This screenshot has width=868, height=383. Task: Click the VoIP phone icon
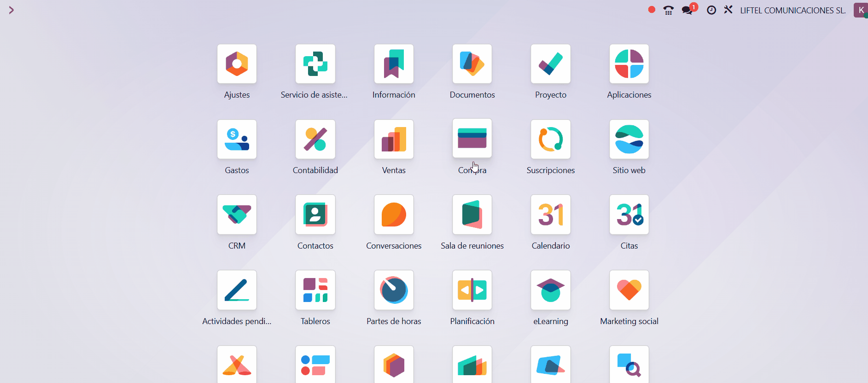point(669,10)
